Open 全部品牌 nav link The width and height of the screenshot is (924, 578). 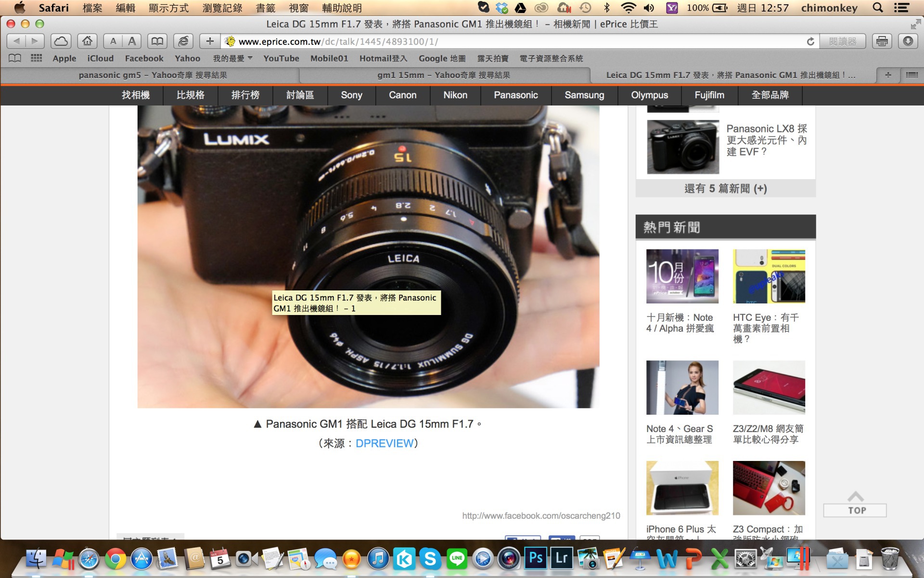pyautogui.click(x=770, y=95)
